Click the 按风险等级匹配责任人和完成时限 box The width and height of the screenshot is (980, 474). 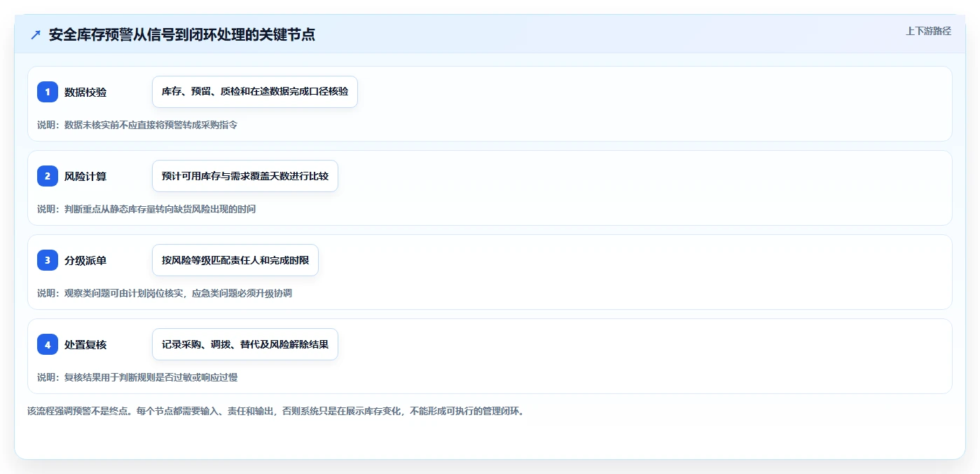point(235,260)
